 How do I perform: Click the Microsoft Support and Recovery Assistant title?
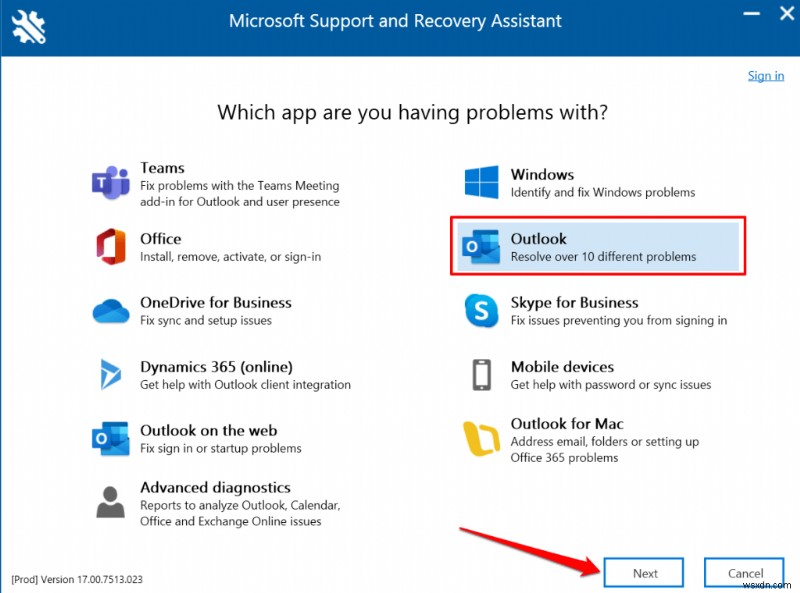tap(395, 20)
